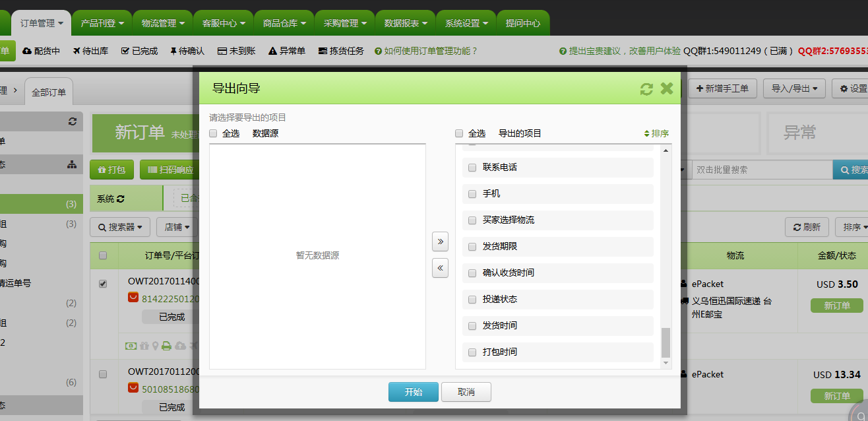Tick the 发货期限 checkbox
Image resolution: width=868 pixels, height=421 pixels.
472,247
